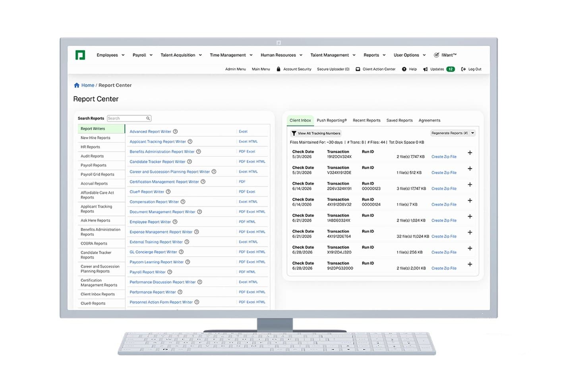
Task: Expand the row with 2 file(s) 2,001 KB
Action: click(x=470, y=264)
